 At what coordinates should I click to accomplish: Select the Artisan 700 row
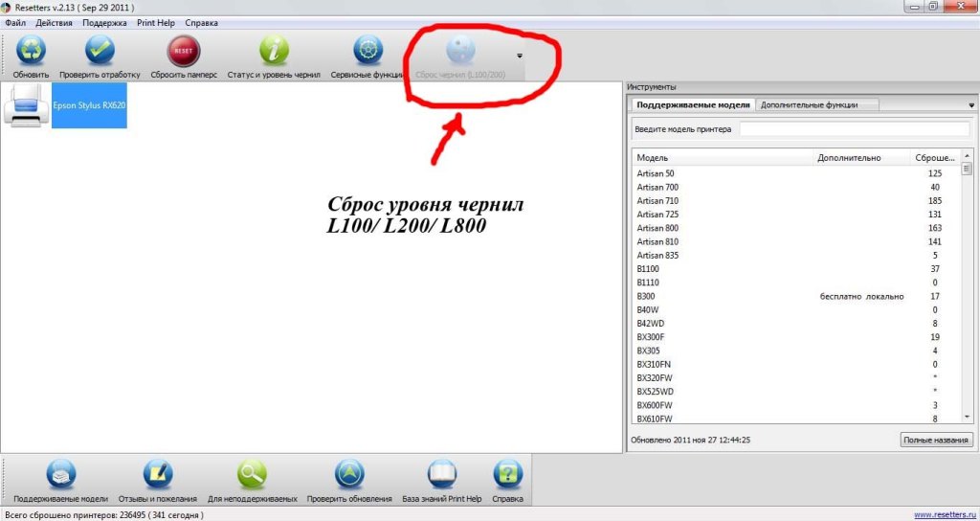796,187
